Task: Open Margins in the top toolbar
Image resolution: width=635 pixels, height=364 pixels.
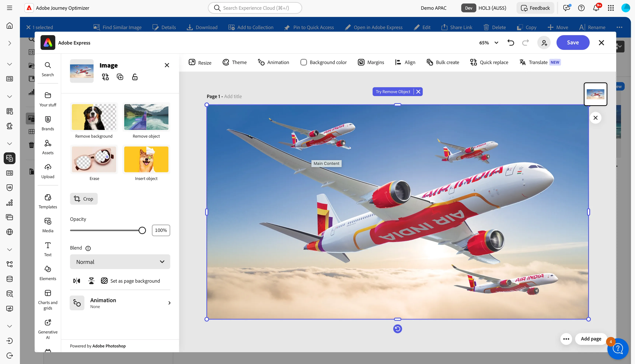Action: coord(371,62)
